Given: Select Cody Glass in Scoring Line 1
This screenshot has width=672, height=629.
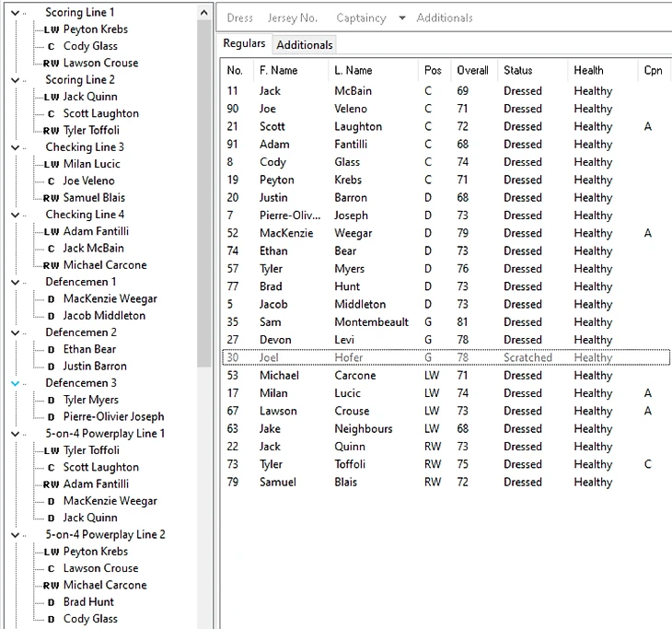Looking at the screenshot, I should [90, 46].
